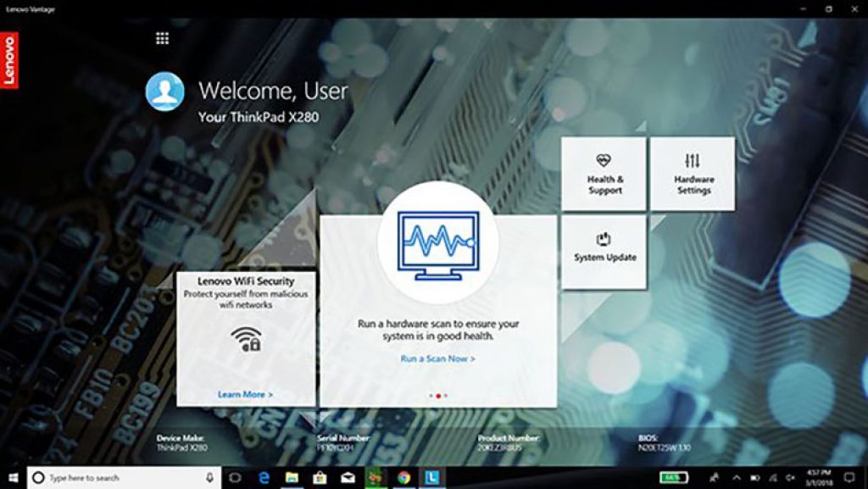Click the Cortana microphone icon
This screenshot has height=489, width=868.
[210, 477]
